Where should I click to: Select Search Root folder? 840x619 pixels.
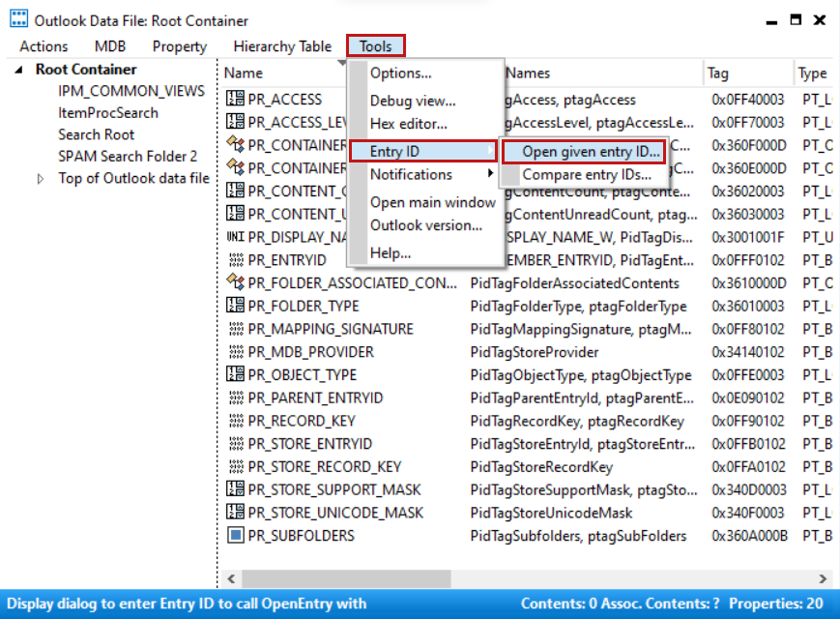point(97,134)
